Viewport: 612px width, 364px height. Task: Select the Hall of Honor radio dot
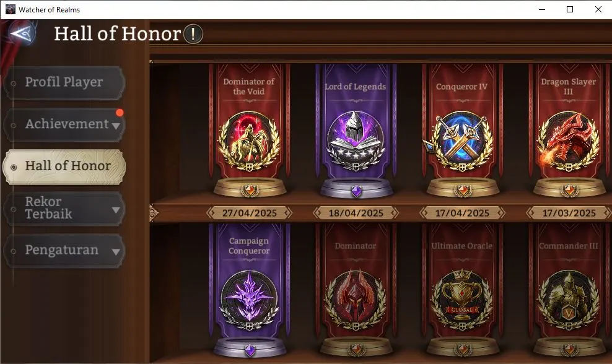(x=14, y=167)
